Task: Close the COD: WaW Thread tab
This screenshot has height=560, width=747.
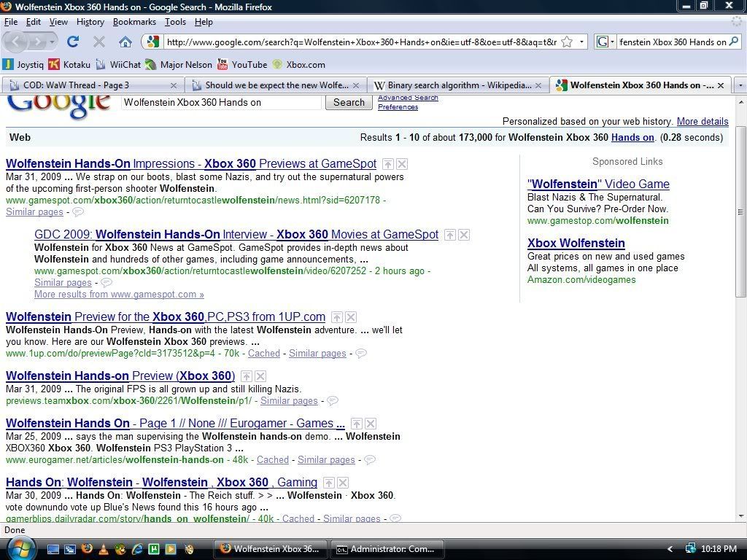Action: (174, 86)
